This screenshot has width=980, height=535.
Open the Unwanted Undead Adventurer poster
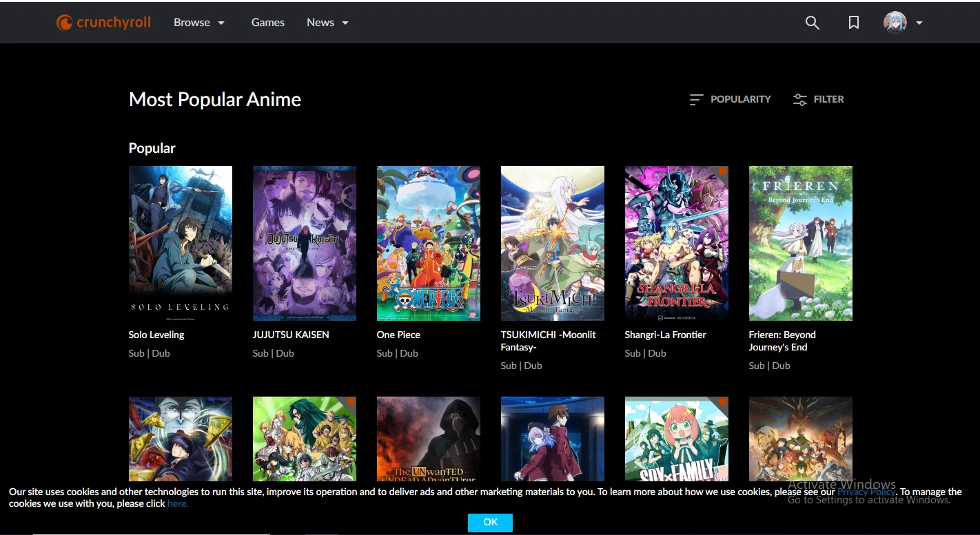[x=429, y=439]
